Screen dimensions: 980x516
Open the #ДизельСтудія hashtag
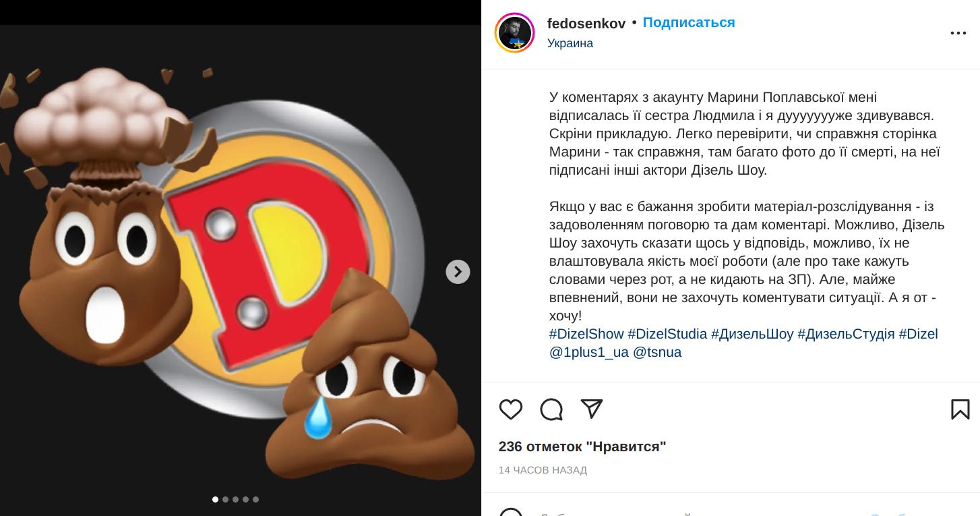point(846,334)
